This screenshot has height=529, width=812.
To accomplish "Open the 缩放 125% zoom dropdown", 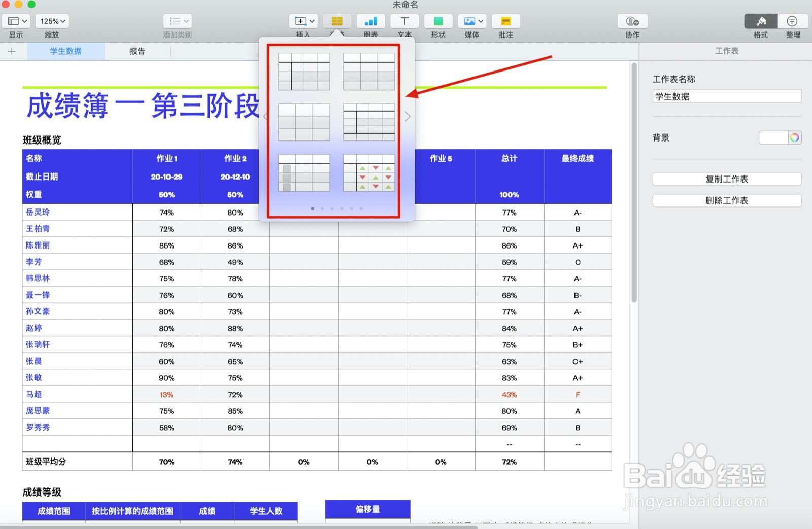I will point(51,21).
